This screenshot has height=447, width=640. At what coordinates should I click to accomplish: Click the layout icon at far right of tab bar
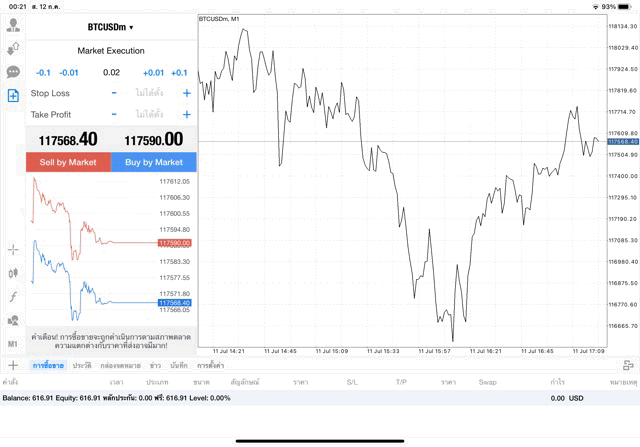click(627, 366)
